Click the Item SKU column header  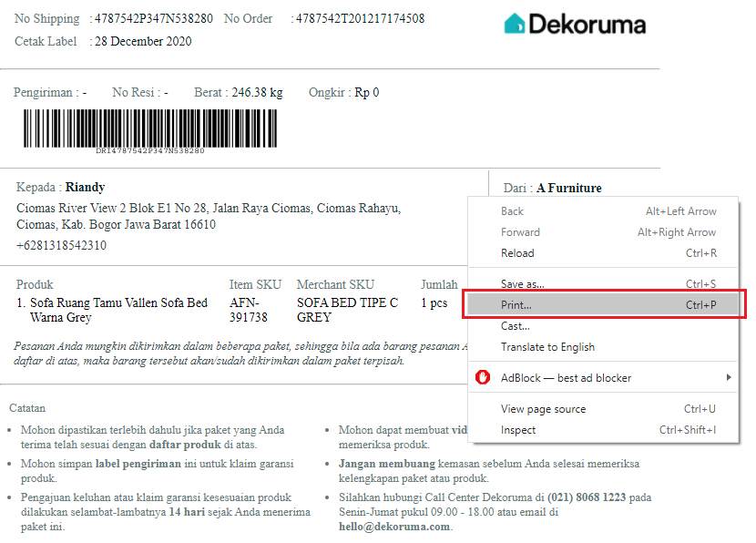point(256,284)
